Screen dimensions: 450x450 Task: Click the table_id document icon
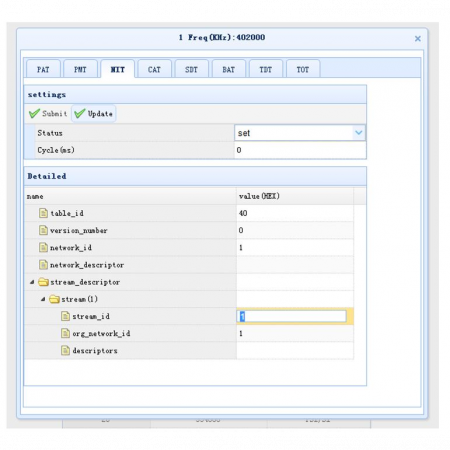coord(43,213)
